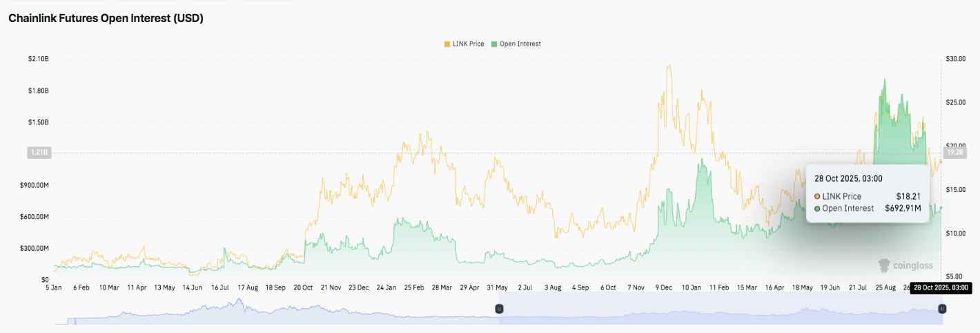This screenshot has width=980, height=333.
Task: Click the $18.21 LINK Price tooltip value
Action: pyautogui.click(x=908, y=197)
